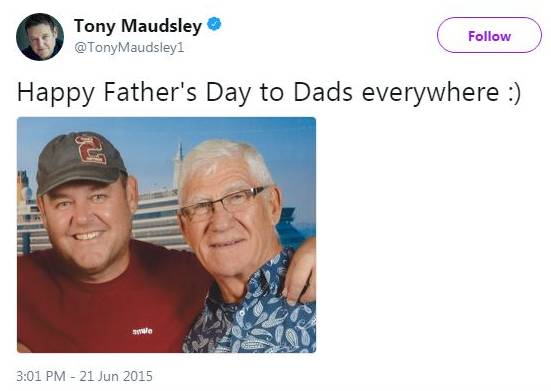
Task: Open the Tony Maudsley display name link
Action: click(138, 26)
